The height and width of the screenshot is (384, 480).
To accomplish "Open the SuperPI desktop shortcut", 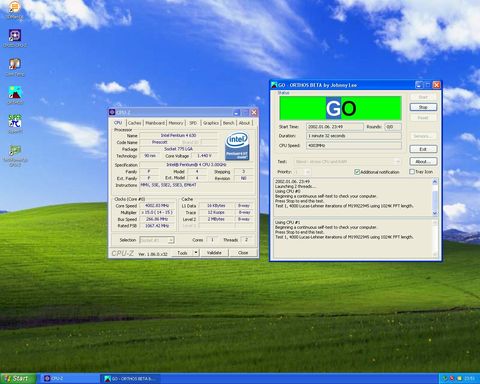I will (15, 121).
